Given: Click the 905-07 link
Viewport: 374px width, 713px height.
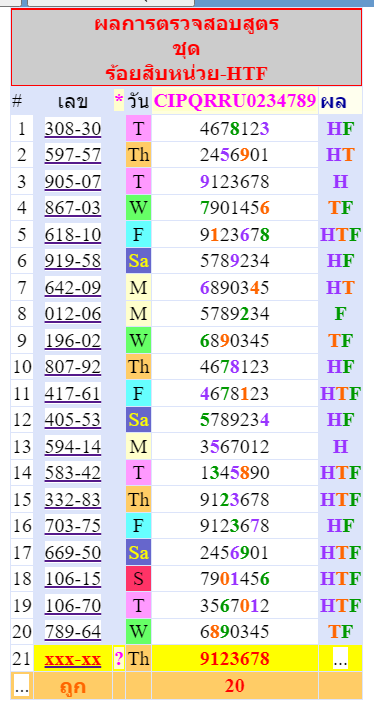Looking at the screenshot, I should click(73, 182).
